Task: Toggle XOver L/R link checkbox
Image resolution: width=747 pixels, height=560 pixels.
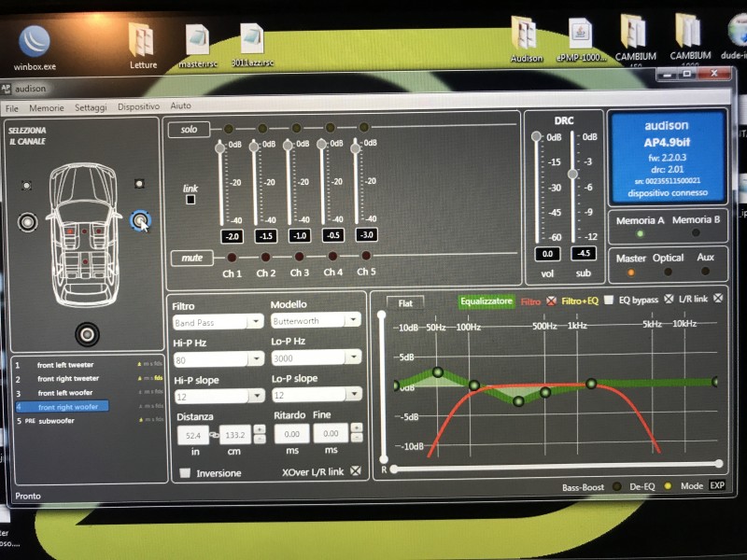Action: click(x=356, y=471)
